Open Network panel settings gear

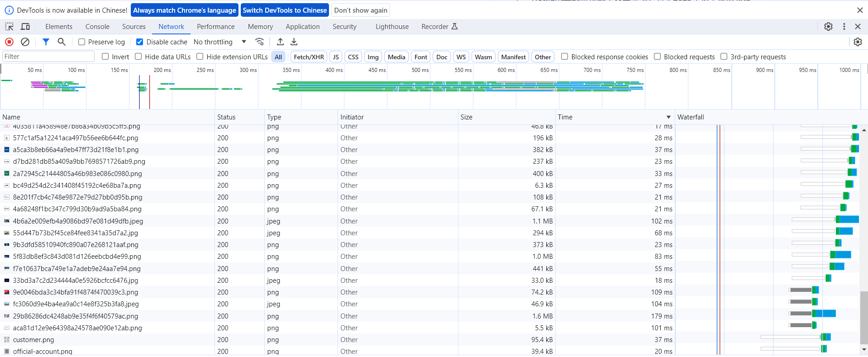point(858,42)
